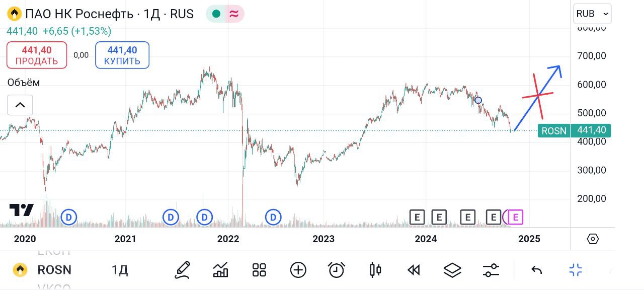This screenshot has width=644, height=290.
Task: Tap the plus circle compare icon
Action: (x=298, y=270)
